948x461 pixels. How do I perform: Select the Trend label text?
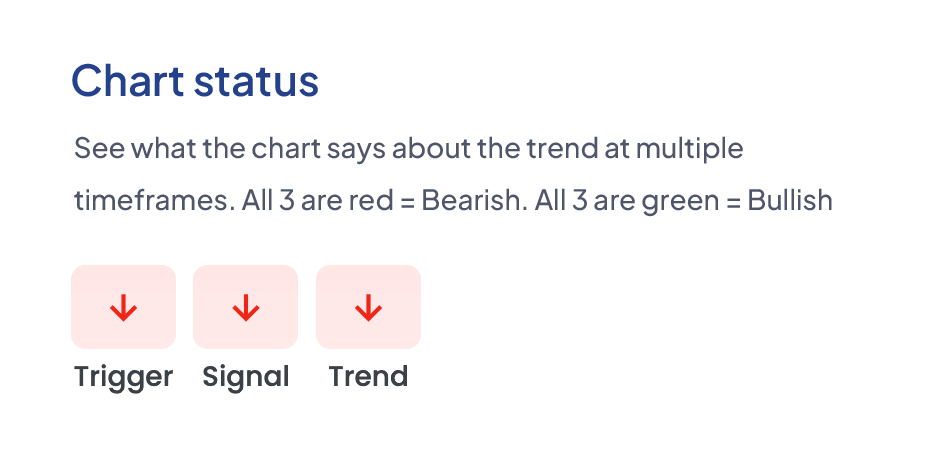[x=368, y=377]
